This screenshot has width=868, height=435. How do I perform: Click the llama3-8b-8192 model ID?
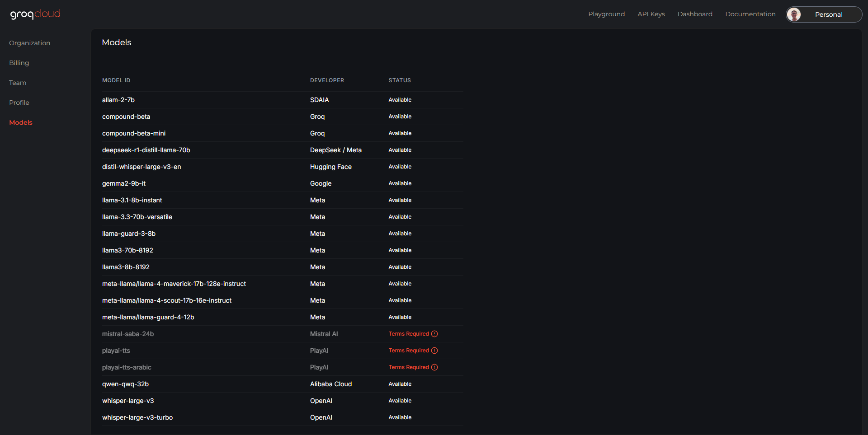[x=126, y=267]
